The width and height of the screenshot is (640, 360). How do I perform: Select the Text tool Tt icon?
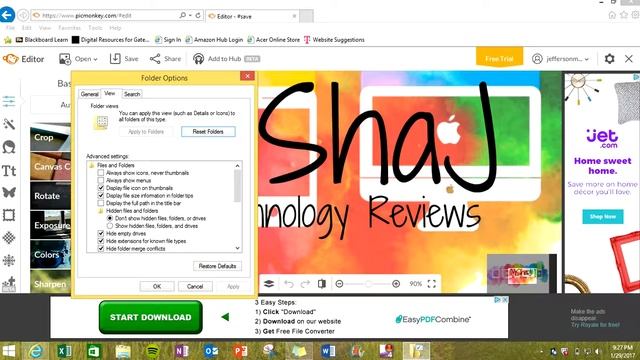pos(9,170)
